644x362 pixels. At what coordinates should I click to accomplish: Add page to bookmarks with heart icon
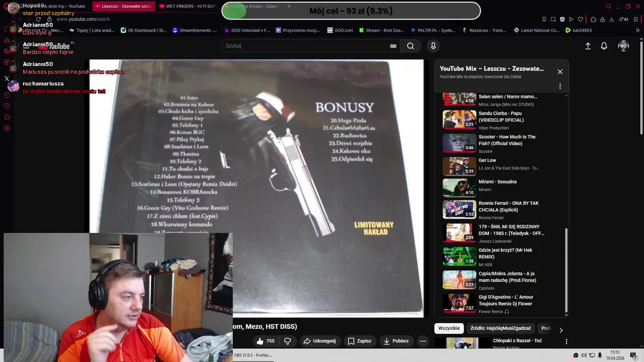(x=580, y=19)
